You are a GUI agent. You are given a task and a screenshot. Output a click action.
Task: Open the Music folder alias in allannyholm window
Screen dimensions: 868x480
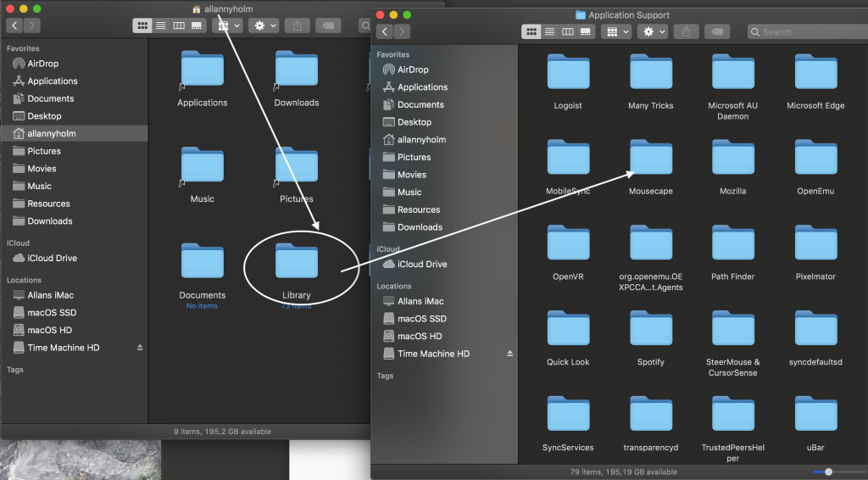[202, 165]
